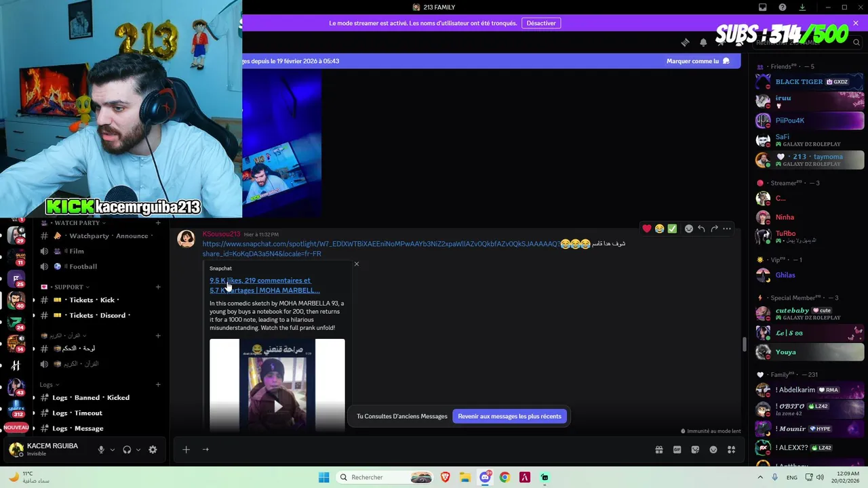Image resolution: width=868 pixels, height=488 pixels.
Task: Open the Discord help icon
Action: [x=783, y=7]
